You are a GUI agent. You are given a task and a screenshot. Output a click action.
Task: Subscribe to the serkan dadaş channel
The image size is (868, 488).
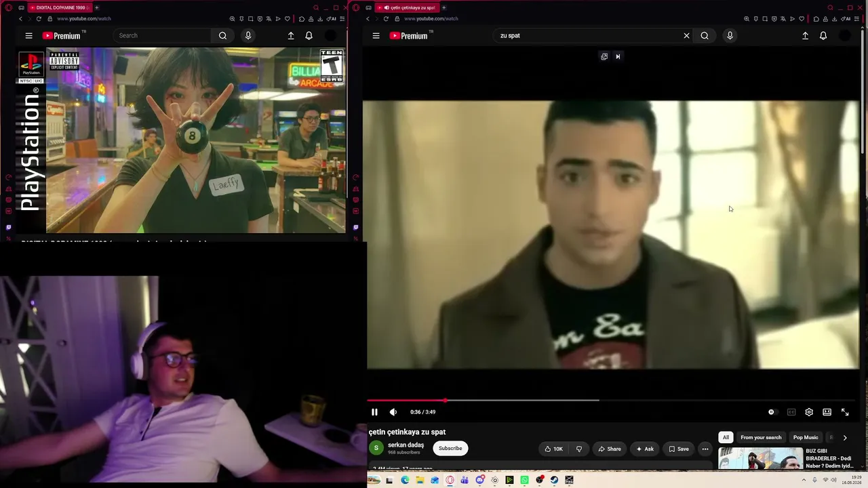(x=450, y=448)
